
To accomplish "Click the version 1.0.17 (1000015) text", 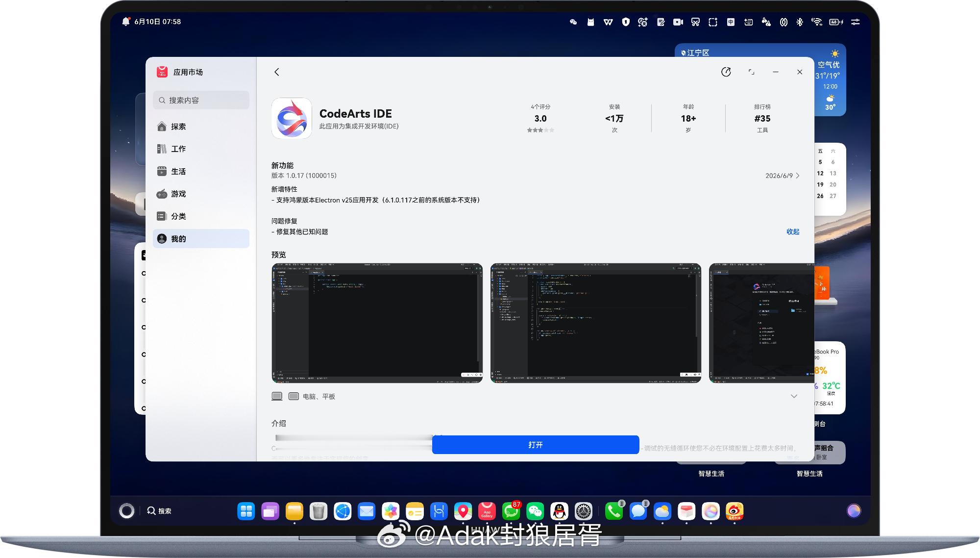I will [304, 176].
